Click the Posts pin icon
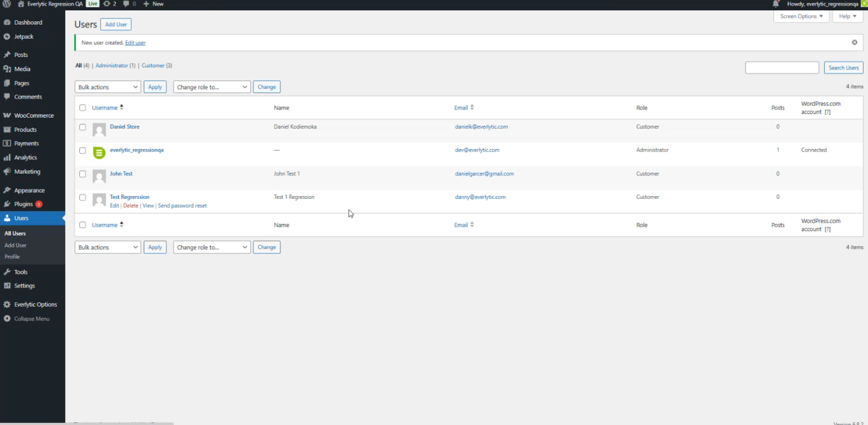 pos(7,55)
